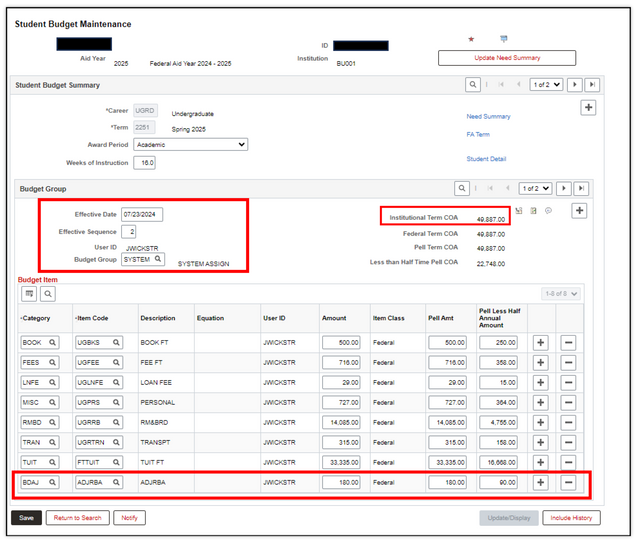Click calculator icon beside Institutional Term COA
Image resolution: width=636 pixels, height=543 pixels.
(533, 210)
